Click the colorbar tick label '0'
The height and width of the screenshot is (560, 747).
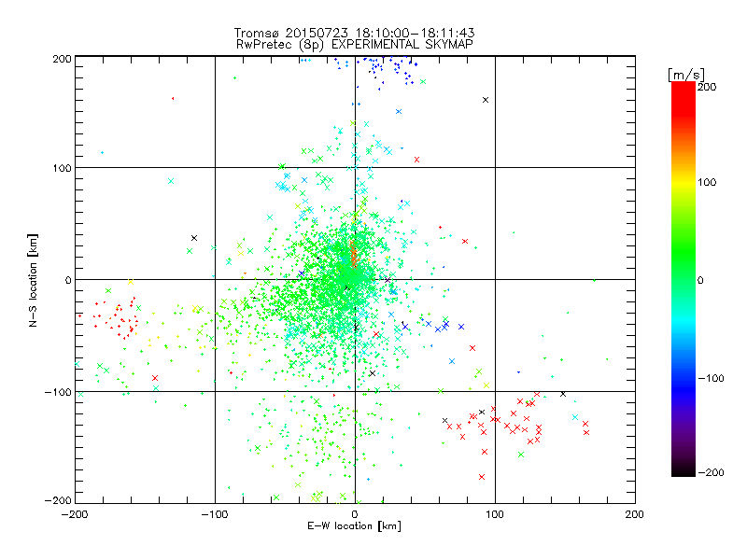pyautogui.click(x=700, y=280)
